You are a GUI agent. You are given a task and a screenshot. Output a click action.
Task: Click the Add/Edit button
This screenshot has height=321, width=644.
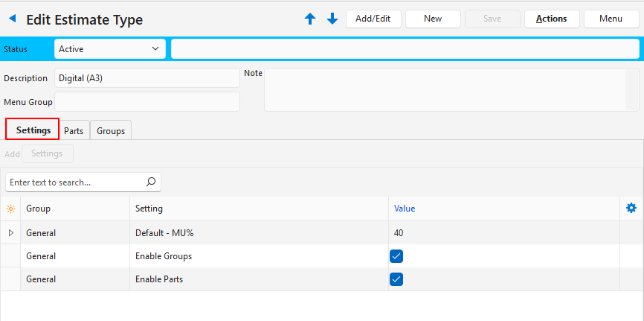tap(373, 19)
